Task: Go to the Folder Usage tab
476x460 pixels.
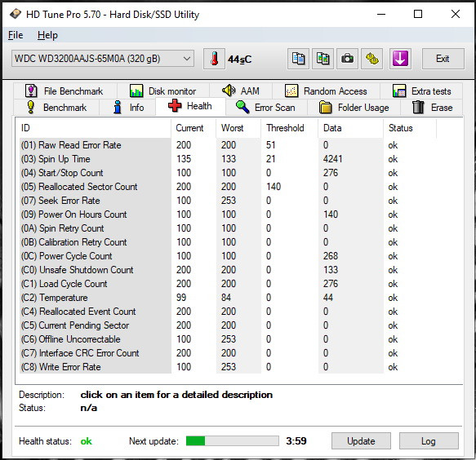Action: click(354, 108)
